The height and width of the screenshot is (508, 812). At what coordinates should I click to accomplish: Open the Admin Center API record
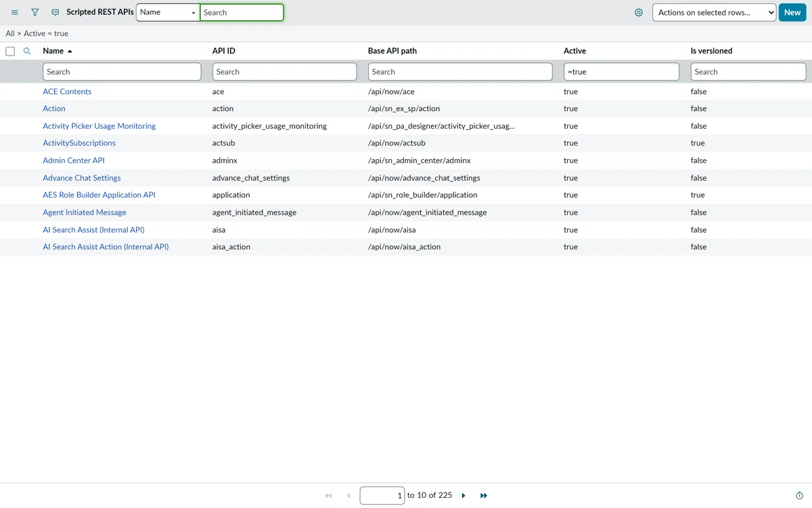[74, 161]
